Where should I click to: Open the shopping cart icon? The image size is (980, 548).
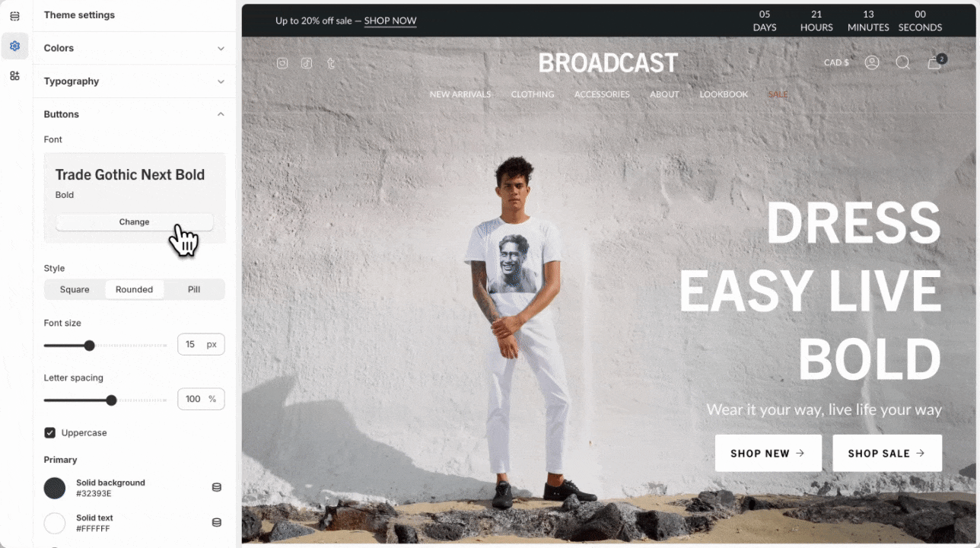pyautogui.click(x=936, y=62)
